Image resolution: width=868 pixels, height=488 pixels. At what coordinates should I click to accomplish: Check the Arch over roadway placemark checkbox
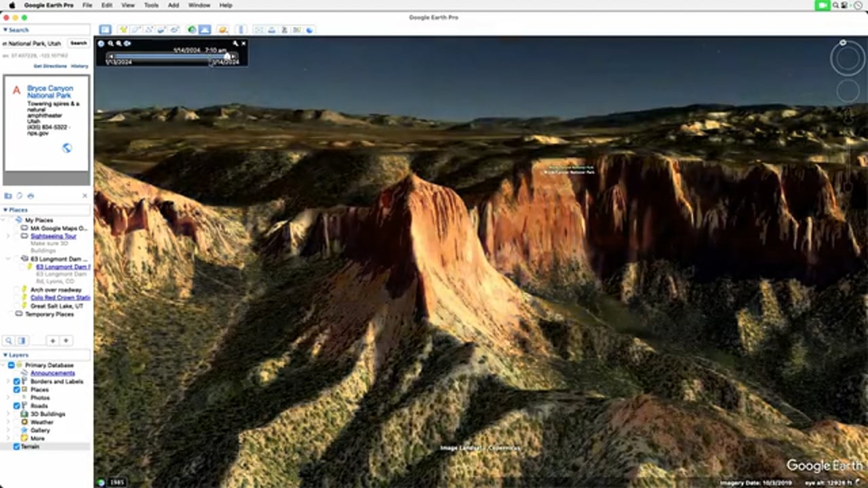(16, 289)
